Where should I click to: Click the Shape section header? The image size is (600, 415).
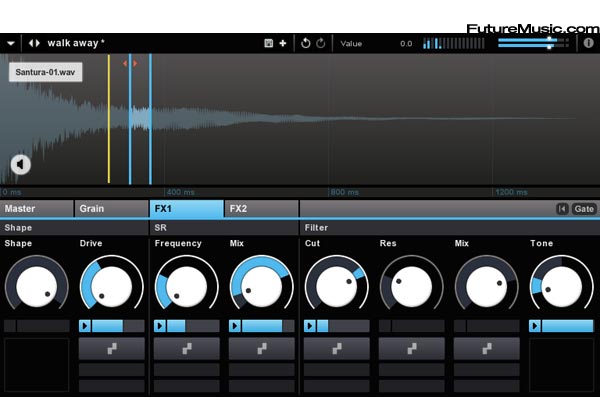click(74, 228)
